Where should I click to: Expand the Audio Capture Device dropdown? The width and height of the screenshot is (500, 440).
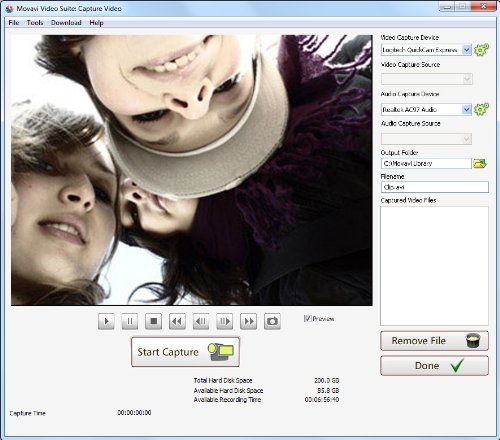point(467,109)
